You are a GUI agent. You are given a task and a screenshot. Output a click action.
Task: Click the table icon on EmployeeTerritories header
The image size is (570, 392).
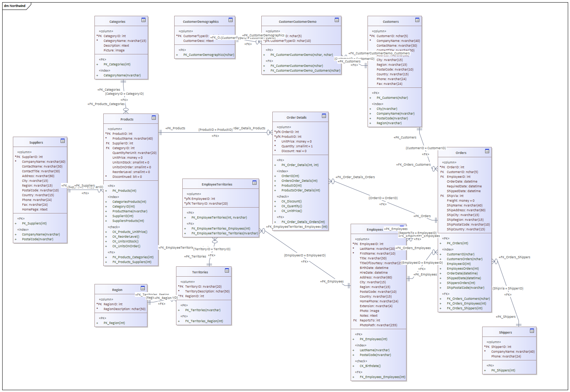point(255,183)
